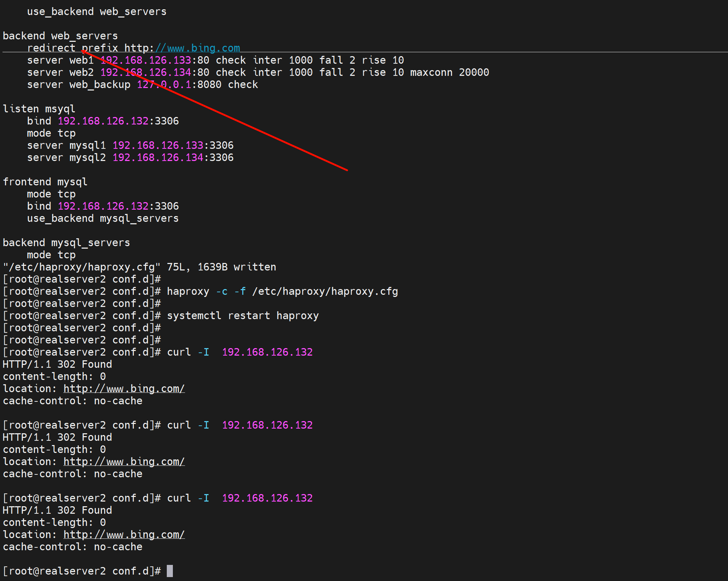Image resolution: width=728 pixels, height=581 pixels.
Task: Click the terminal cursor at final prompt
Action: point(170,571)
